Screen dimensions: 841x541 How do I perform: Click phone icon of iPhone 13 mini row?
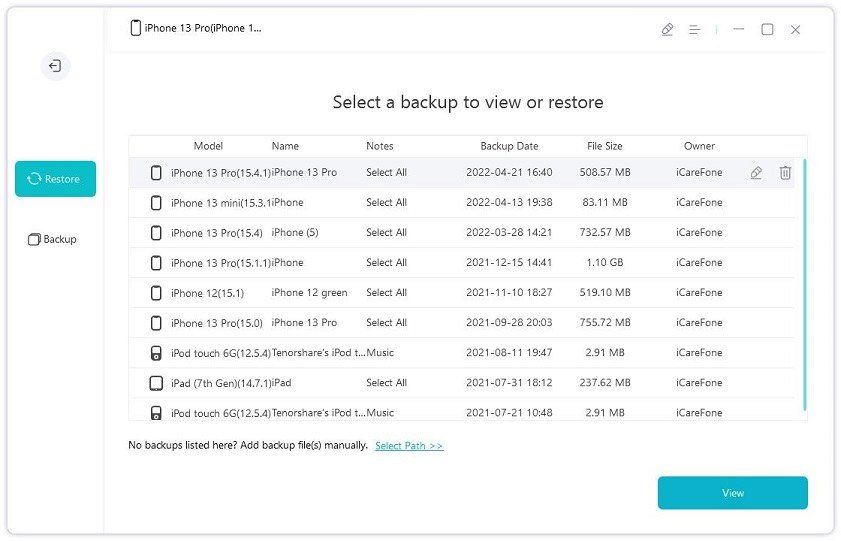[x=156, y=203]
